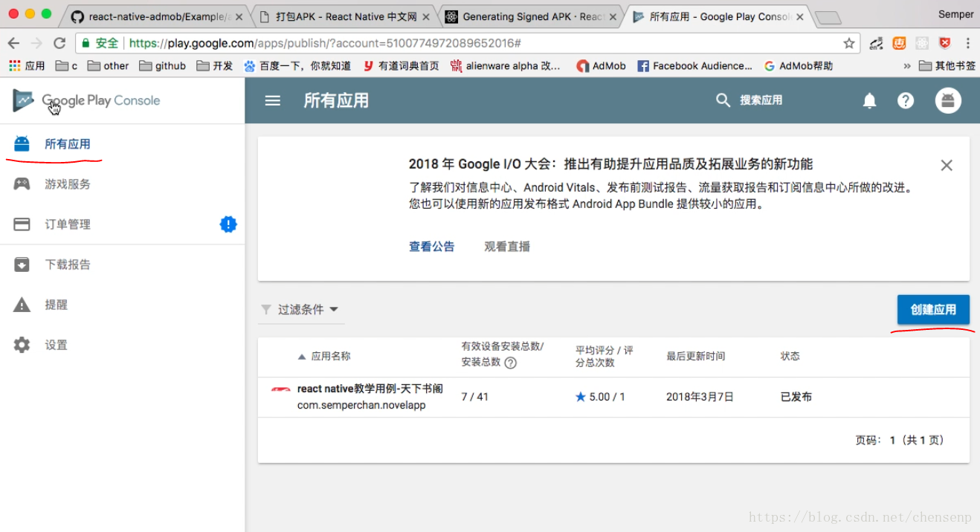Click the help icon beside 安装总数 column
This screenshot has width=980, height=532.
click(511, 363)
